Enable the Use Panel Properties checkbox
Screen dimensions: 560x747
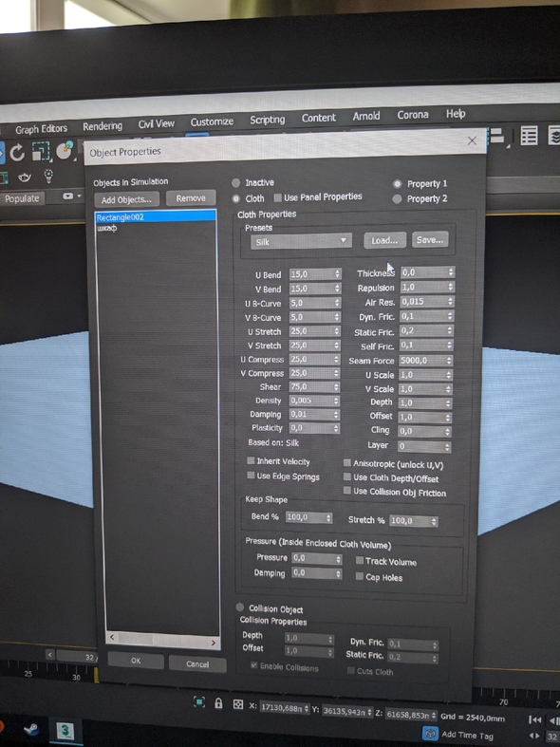click(x=277, y=197)
